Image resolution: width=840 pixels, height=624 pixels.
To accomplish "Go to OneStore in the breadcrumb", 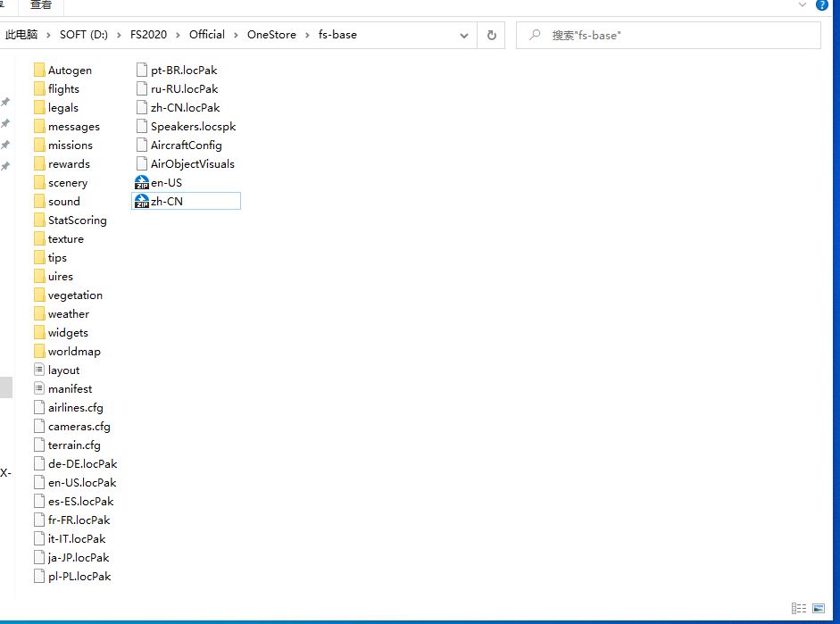I will pos(271,35).
